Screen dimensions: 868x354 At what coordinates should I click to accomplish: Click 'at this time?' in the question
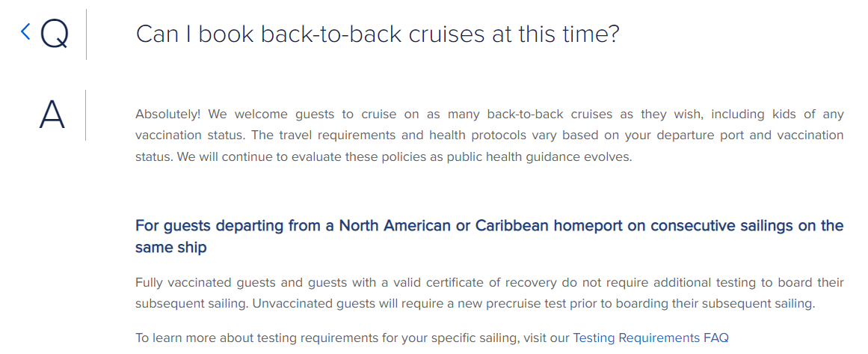[555, 34]
